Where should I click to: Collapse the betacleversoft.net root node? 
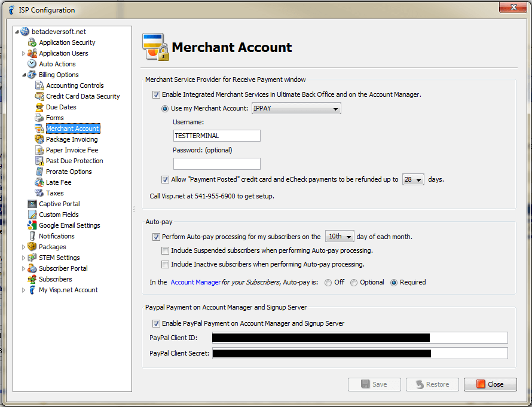tap(17, 32)
